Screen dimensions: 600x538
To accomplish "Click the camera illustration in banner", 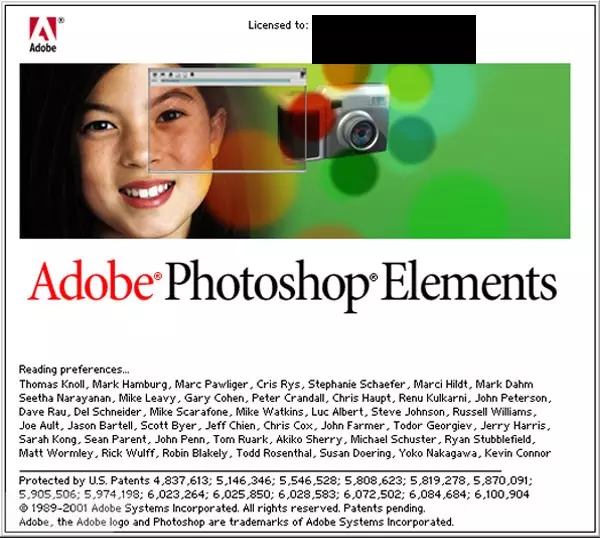I will [334, 122].
